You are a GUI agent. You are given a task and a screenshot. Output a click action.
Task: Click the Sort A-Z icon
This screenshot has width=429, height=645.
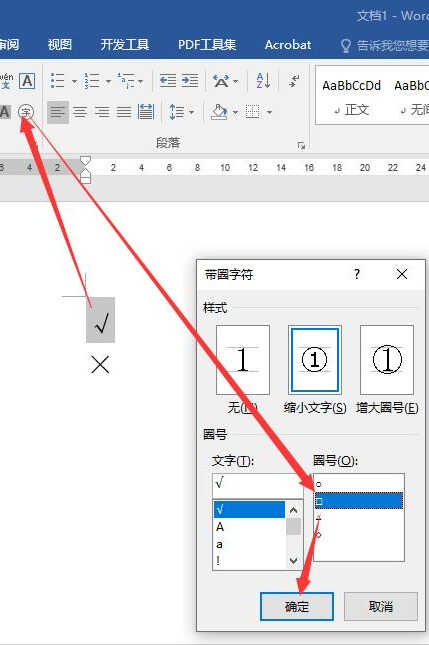263,81
